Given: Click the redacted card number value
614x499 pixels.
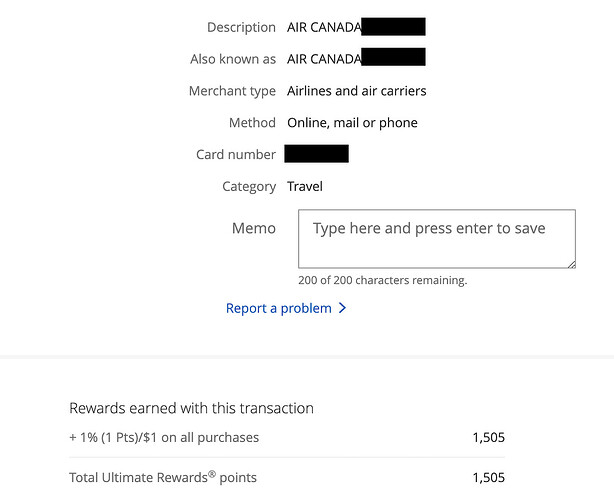Looking at the screenshot, I should pyautogui.click(x=316, y=154).
